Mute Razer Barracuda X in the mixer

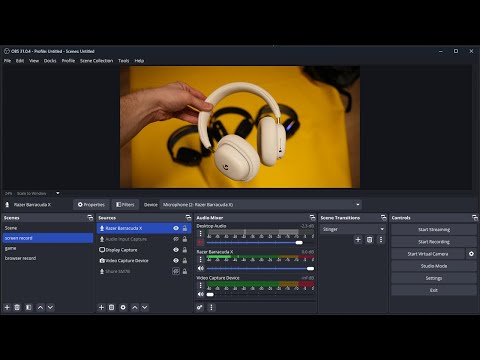click(x=200, y=268)
